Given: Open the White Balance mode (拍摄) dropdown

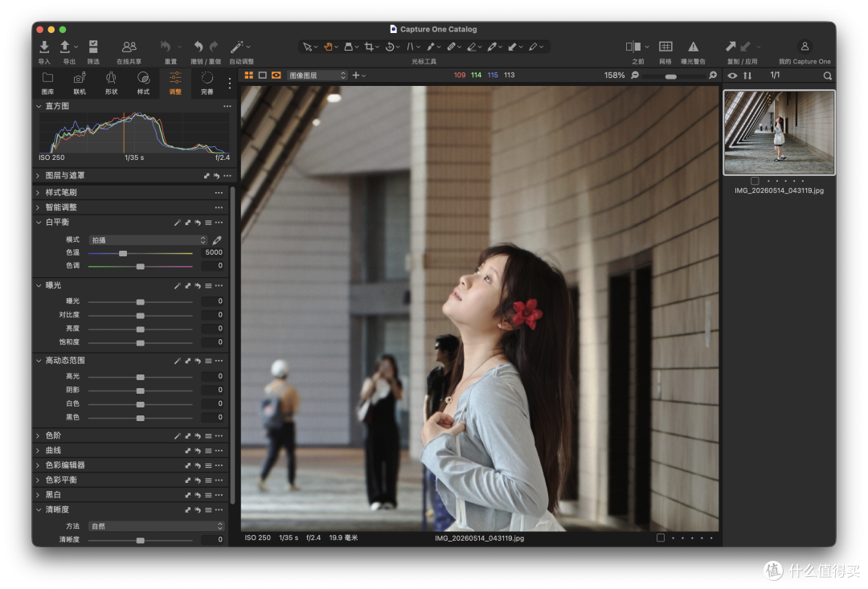Looking at the screenshot, I should tap(149, 240).
